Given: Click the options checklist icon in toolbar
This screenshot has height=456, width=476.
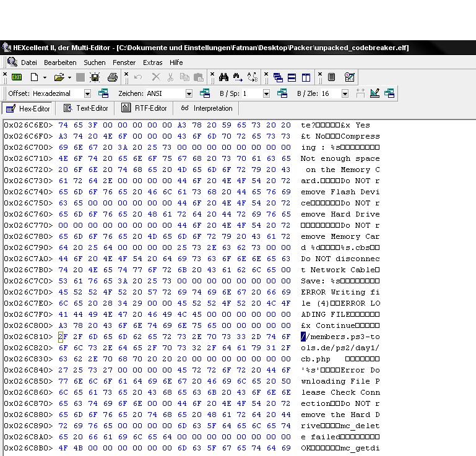Looking at the screenshot, I should click(350, 77).
